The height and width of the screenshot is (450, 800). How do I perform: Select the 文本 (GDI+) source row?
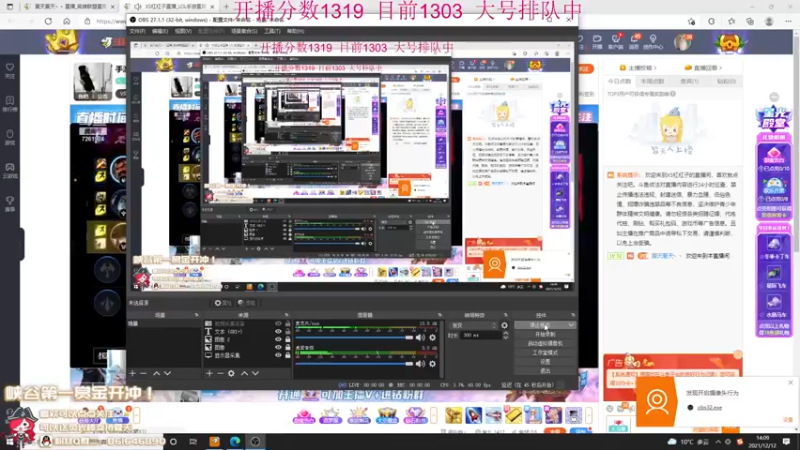pyautogui.click(x=247, y=332)
